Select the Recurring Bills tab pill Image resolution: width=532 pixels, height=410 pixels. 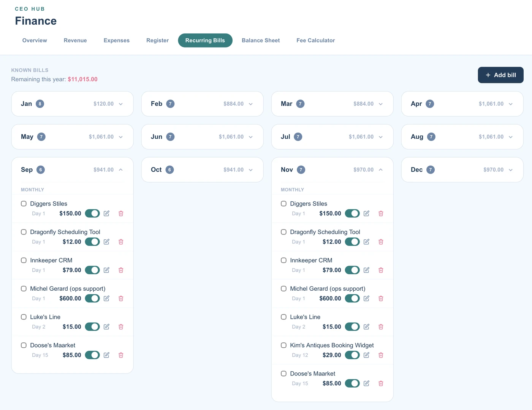[x=205, y=40]
